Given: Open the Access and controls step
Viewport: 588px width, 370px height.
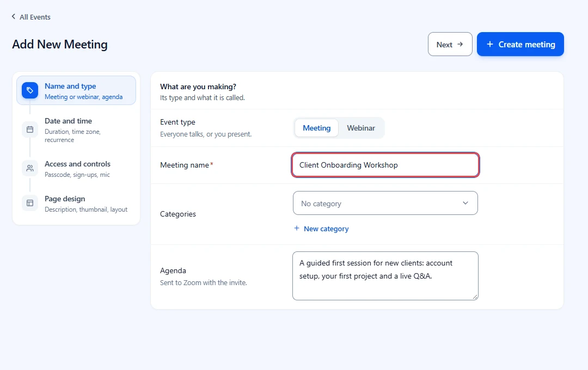Looking at the screenshot, I should tap(76, 169).
